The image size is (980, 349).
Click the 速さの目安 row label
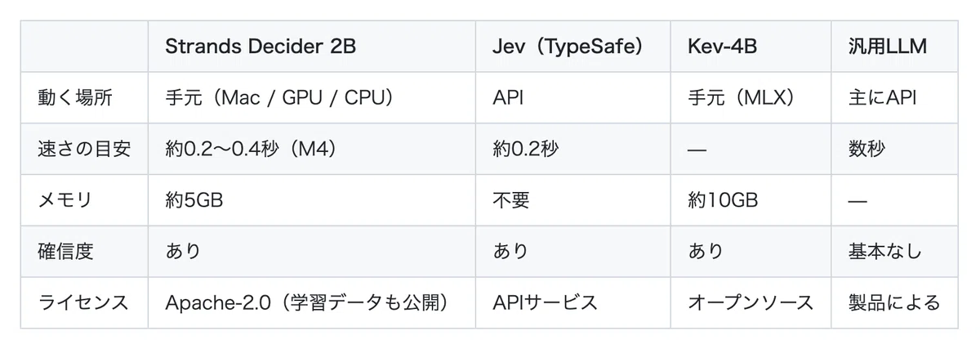pos(85,149)
